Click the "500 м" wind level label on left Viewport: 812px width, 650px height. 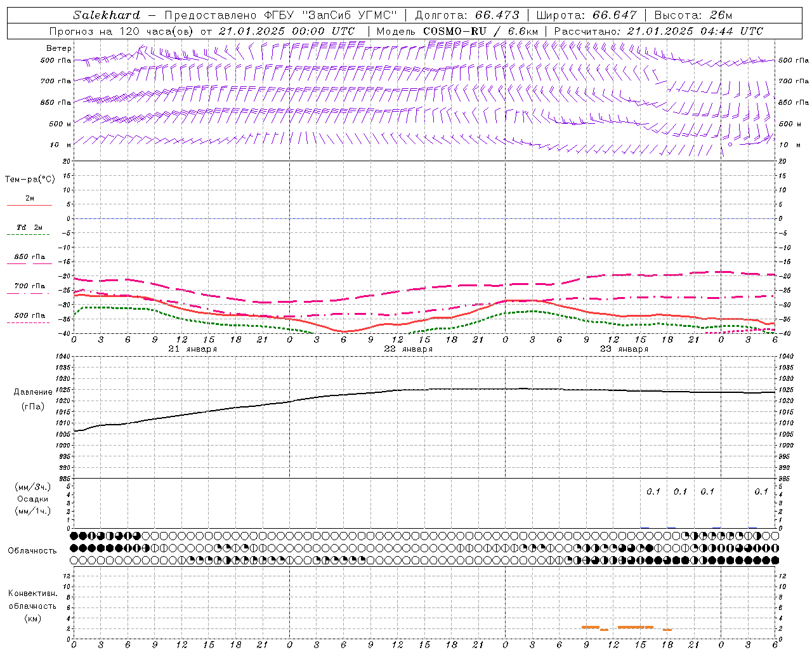60,124
